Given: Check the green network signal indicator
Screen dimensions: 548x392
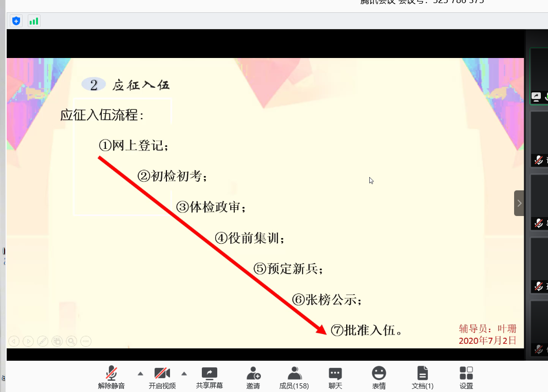Looking at the screenshot, I should tap(34, 21).
